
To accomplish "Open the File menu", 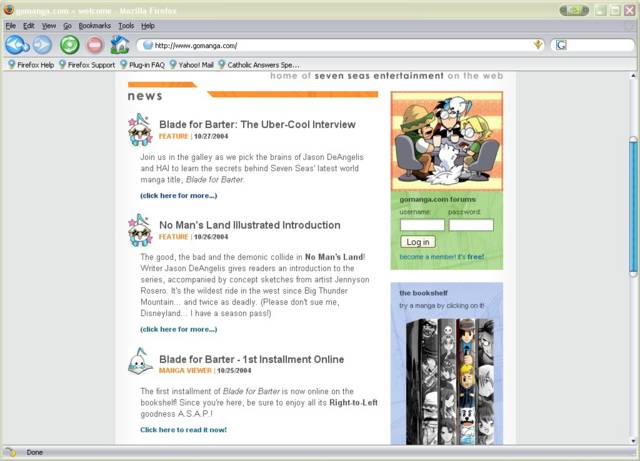I will pos(11,26).
